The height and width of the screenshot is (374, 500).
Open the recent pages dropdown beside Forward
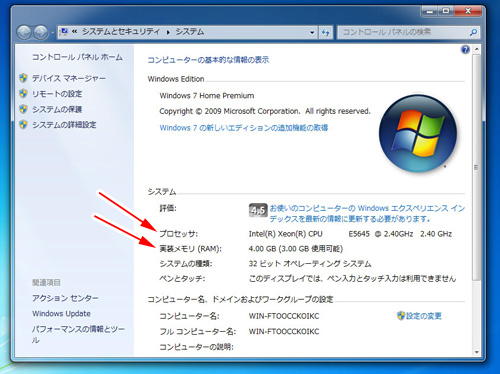(x=52, y=33)
